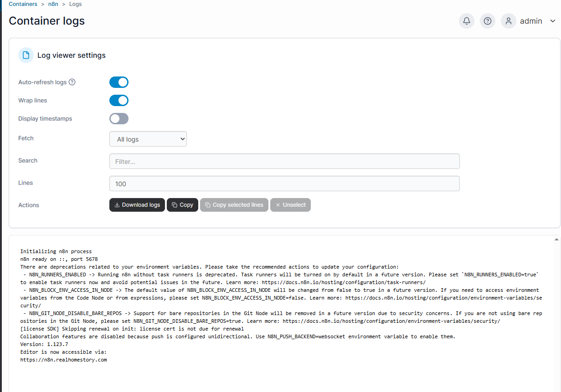Turn off the Auto-refresh logs switch
This screenshot has width=561, height=392.
tap(119, 82)
